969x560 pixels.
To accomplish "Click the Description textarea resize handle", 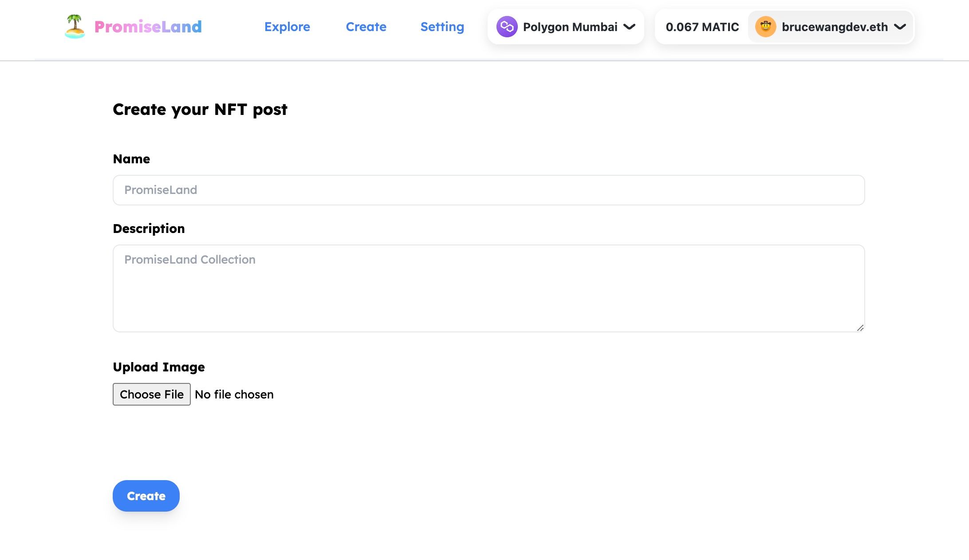I will [x=860, y=327].
